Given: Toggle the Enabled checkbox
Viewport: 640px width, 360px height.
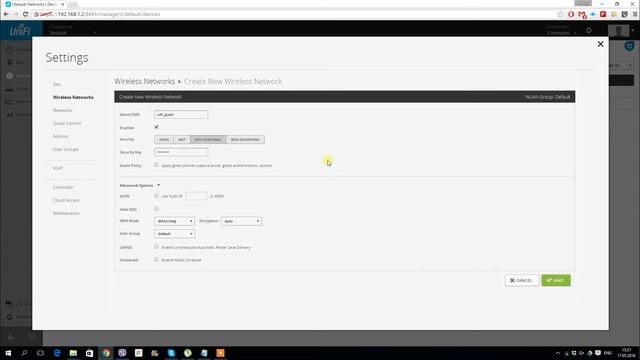Looking at the screenshot, I should click(x=156, y=127).
